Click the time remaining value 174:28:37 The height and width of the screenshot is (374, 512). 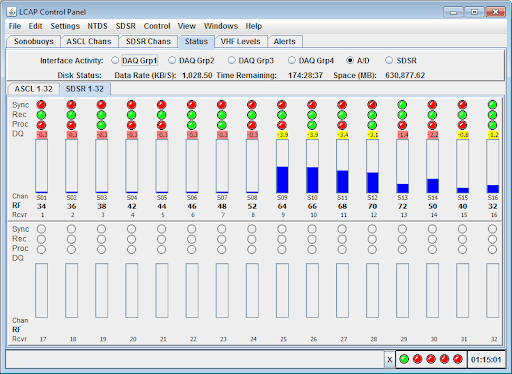305,75
